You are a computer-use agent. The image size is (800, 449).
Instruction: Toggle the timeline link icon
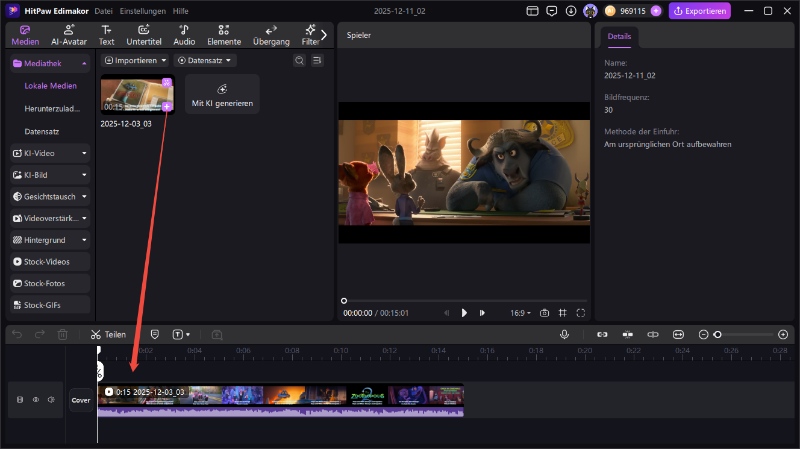click(602, 334)
